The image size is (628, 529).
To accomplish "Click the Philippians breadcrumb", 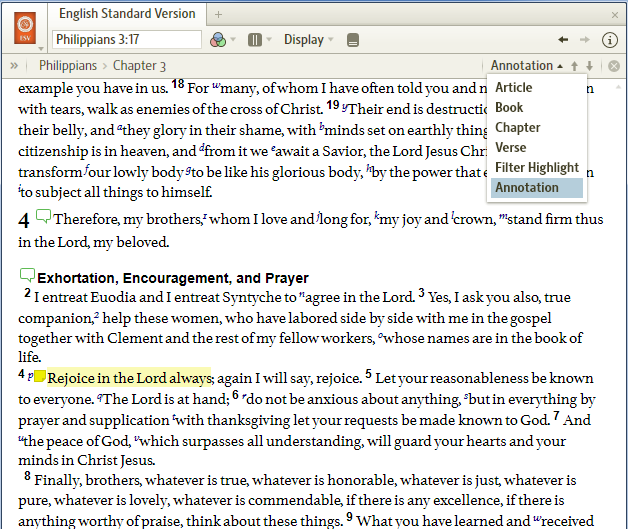I will click(x=68, y=65).
